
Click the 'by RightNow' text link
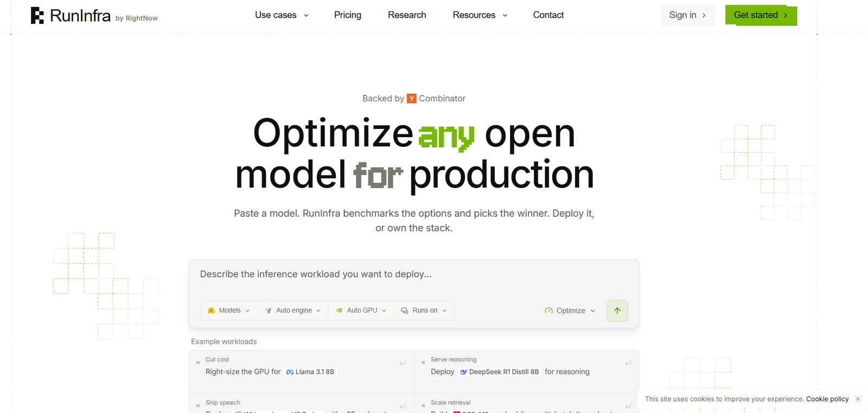137,18
